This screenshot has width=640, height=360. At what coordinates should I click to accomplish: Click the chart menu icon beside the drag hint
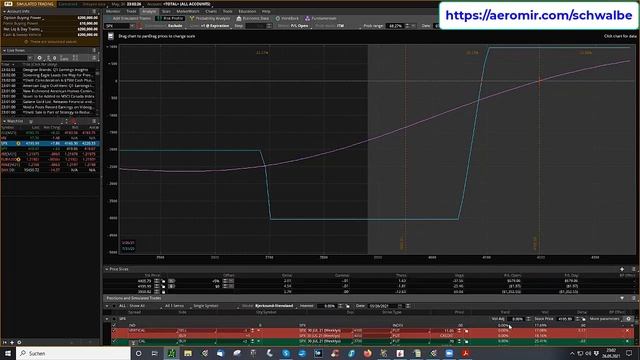pos(111,36)
